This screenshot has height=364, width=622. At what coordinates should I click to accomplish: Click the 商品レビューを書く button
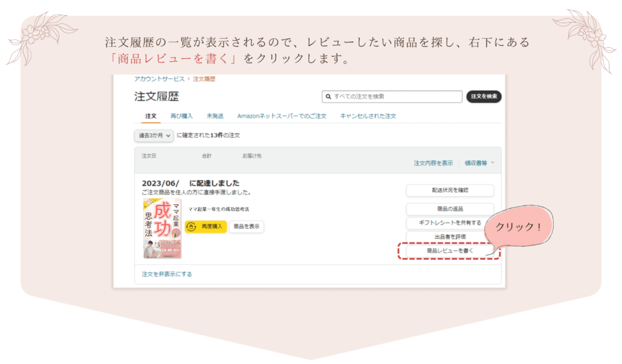click(x=450, y=251)
